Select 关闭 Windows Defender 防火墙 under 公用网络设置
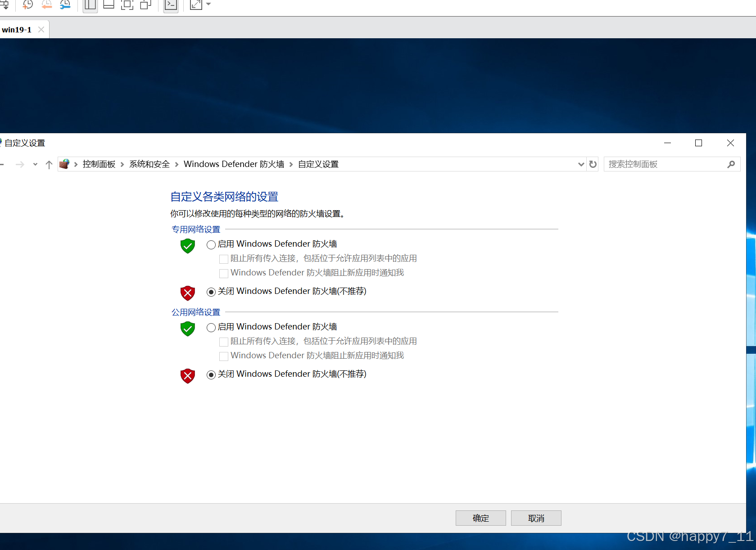Image resolution: width=756 pixels, height=550 pixels. 211,375
